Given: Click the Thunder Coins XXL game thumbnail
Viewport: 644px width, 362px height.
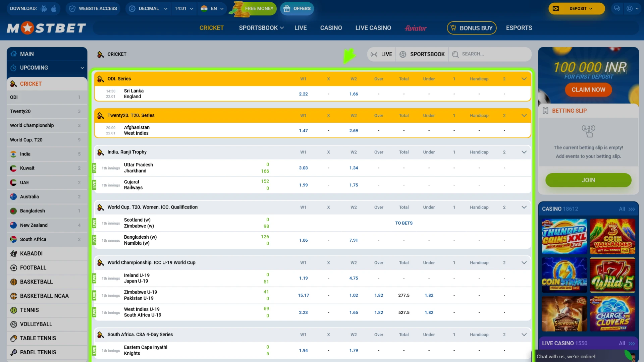Looking at the screenshot, I should (x=563, y=236).
